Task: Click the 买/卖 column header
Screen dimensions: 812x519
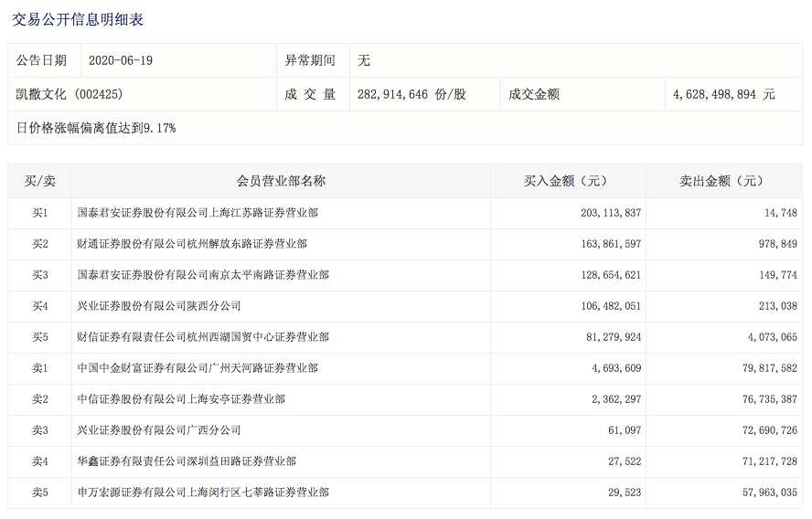Action: click(39, 182)
